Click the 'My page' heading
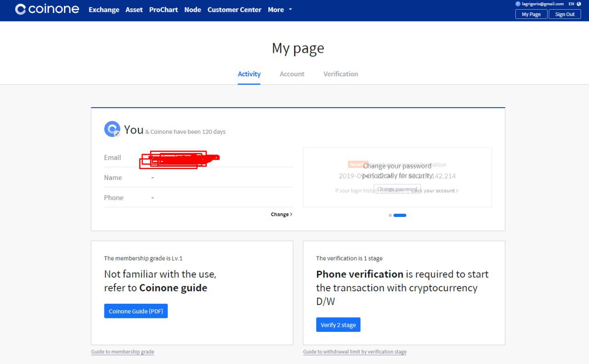Viewport: 589px width, 364px height. (x=298, y=48)
